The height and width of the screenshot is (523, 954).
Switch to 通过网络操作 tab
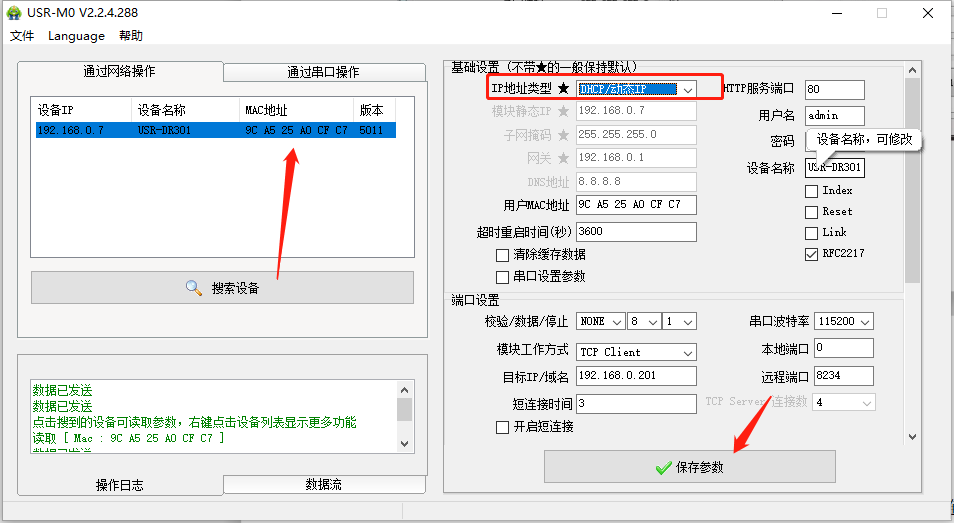tap(120, 71)
